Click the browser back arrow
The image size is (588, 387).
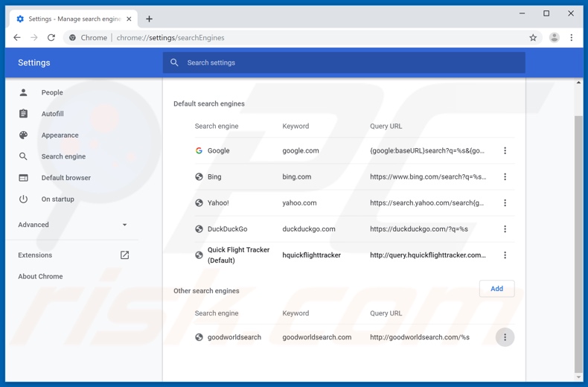click(x=17, y=37)
